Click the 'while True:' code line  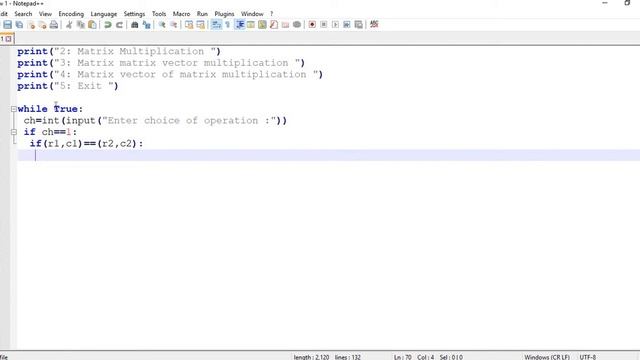[x=50, y=109]
